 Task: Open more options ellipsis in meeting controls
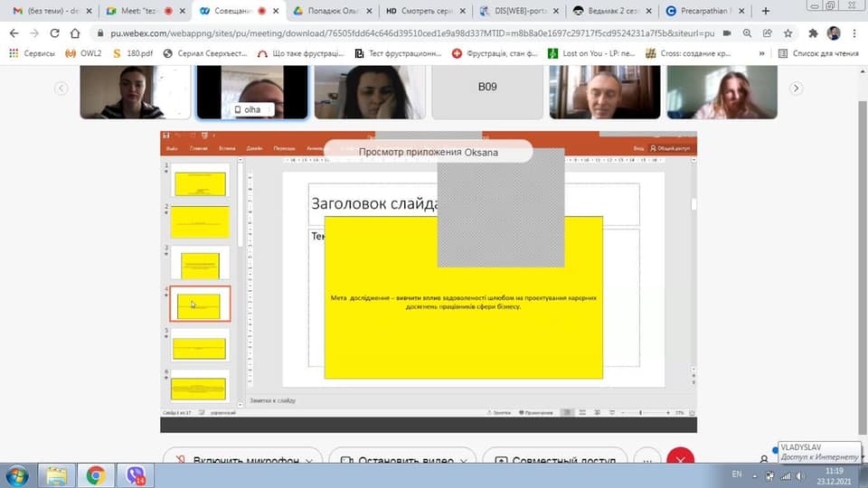[x=644, y=461]
